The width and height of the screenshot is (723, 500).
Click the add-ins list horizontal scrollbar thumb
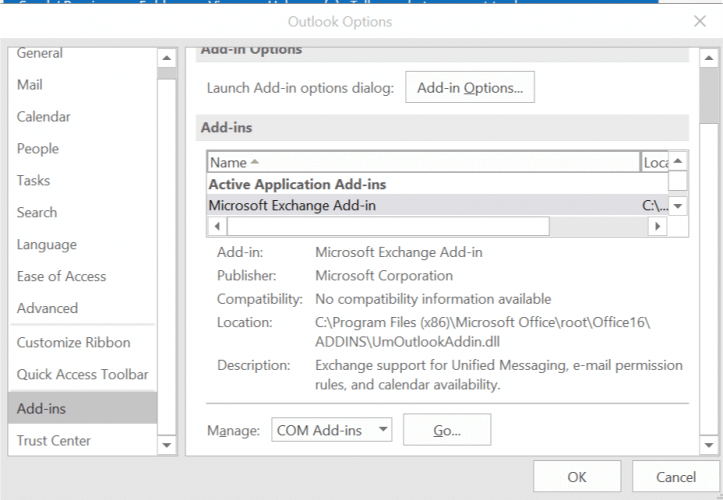pyautogui.click(x=388, y=226)
